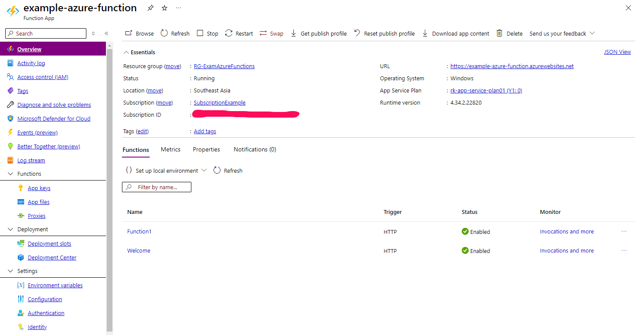Focus the sidebar Search field
Viewport: 644px width, 335px height.
click(x=46, y=33)
